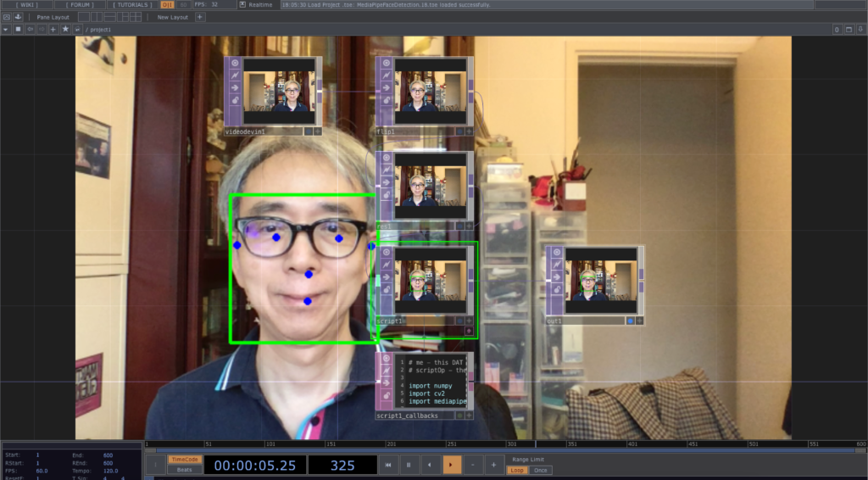Open bookmarks star in path bar
The height and width of the screenshot is (480, 868).
coord(65,30)
